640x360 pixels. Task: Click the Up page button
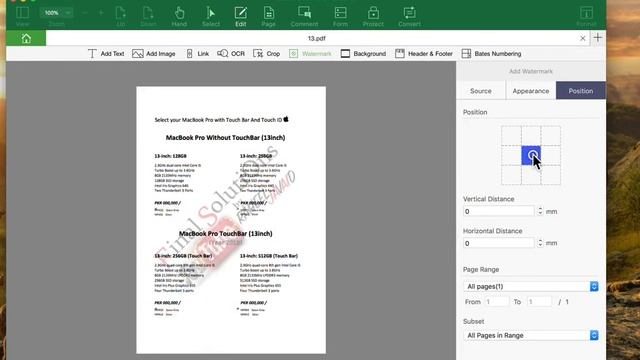click(121, 17)
